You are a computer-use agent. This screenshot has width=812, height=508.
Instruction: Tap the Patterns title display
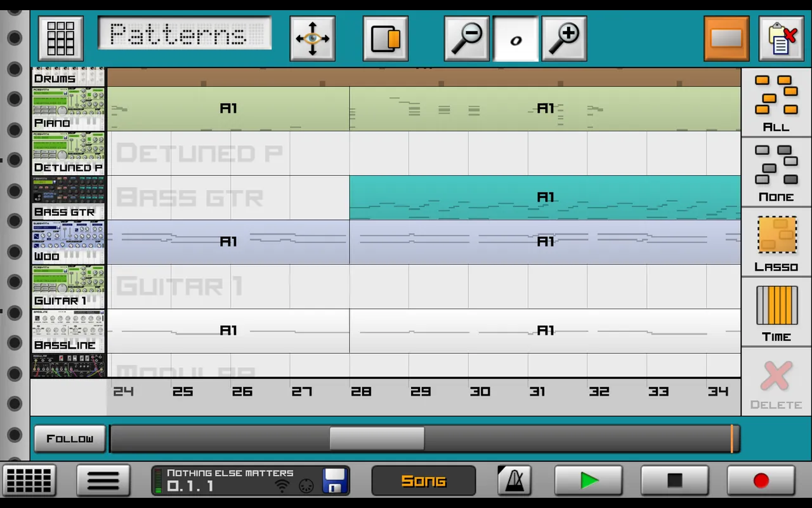tap(185, 33)
